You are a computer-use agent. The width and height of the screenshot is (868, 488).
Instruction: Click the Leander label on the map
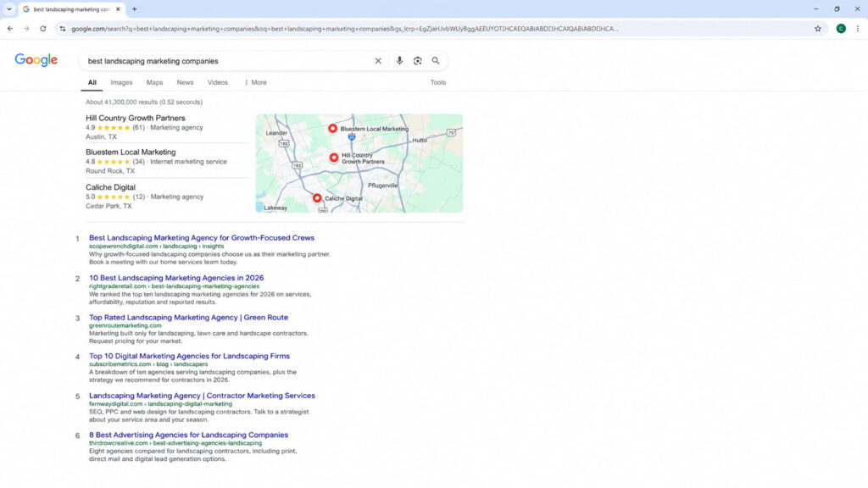[276, 133]
